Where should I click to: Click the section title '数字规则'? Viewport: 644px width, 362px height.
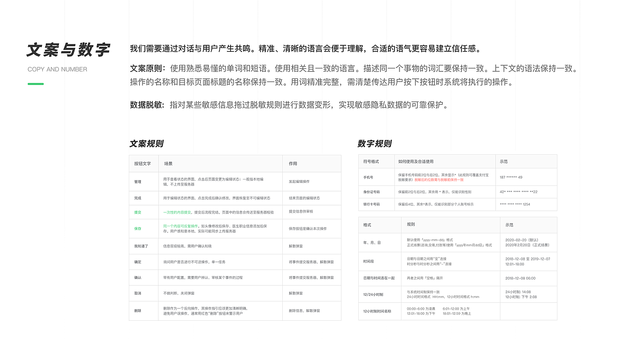374,144
